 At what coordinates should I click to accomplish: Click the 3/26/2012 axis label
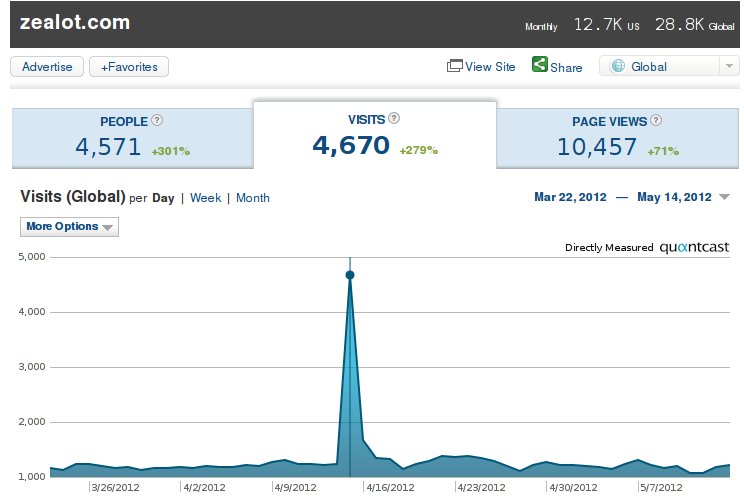[x=115, y=487]
